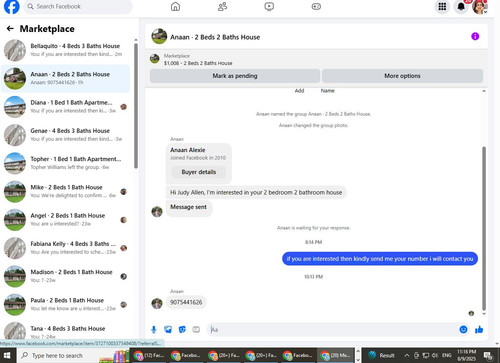Click the voice clip microphone icon
This screenshot has width=500, height=363.
tap(154, 330)
